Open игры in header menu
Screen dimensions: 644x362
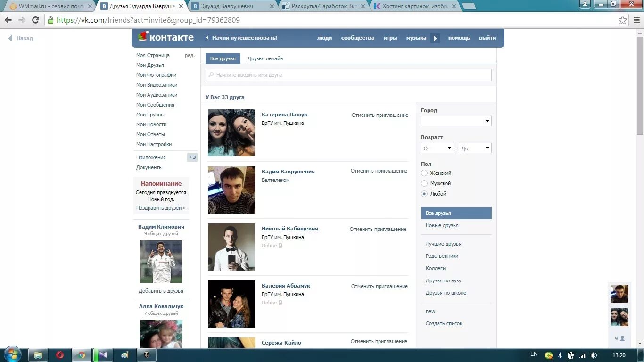coord(390,38)
